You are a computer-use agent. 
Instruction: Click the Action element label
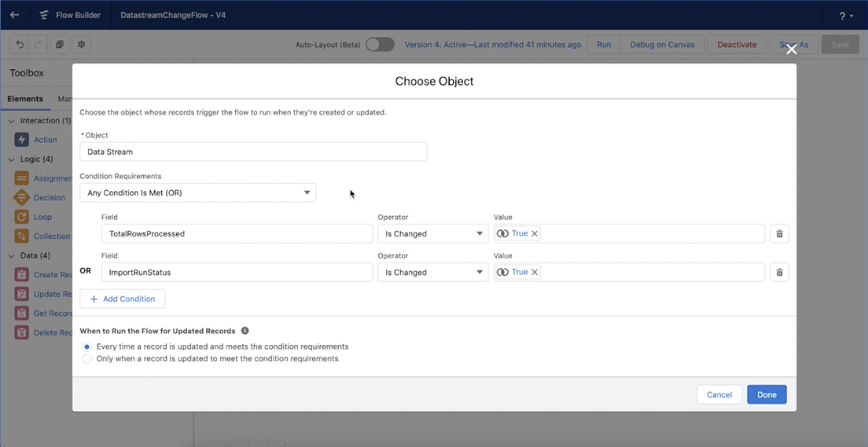(x=46, y=139)
